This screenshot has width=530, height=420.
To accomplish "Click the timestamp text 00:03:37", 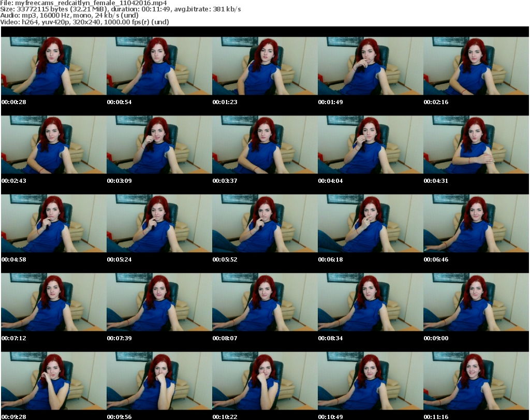I will [x=225, y=181].
